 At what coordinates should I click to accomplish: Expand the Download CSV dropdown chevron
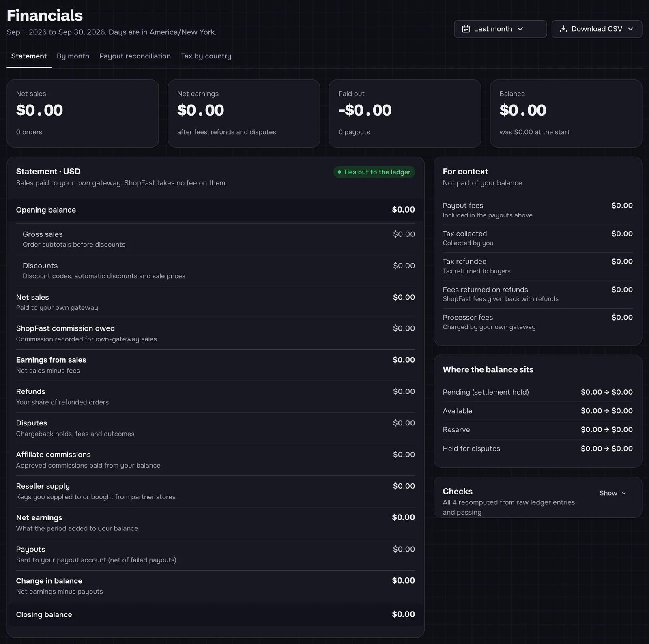[x=630, y=29]
